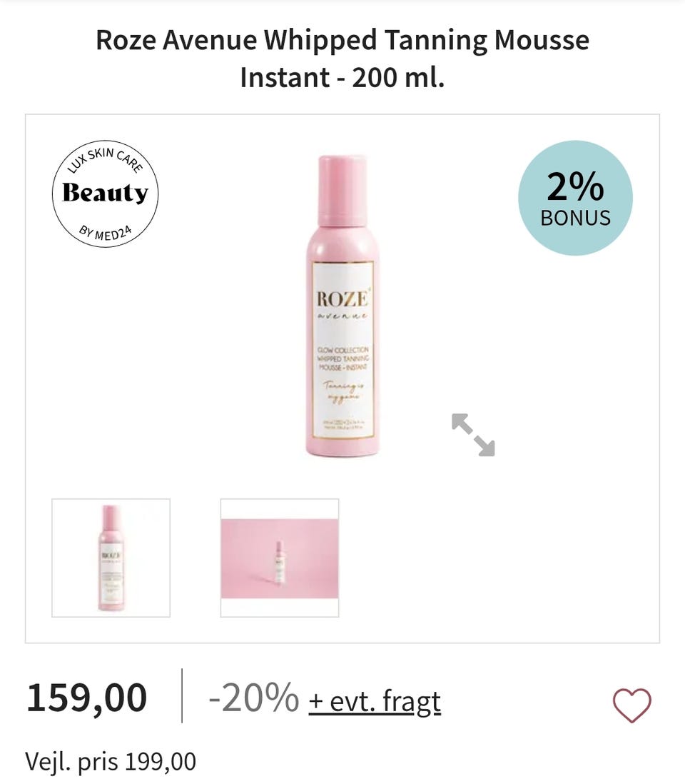Open the '+ evt. fragt' shipping link
This screenshot has height=784, width=685.
(375, 701)
